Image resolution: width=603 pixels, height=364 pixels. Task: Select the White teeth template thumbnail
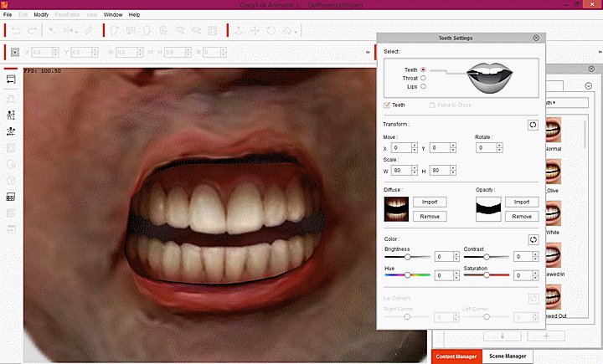(x=553, y=213)
